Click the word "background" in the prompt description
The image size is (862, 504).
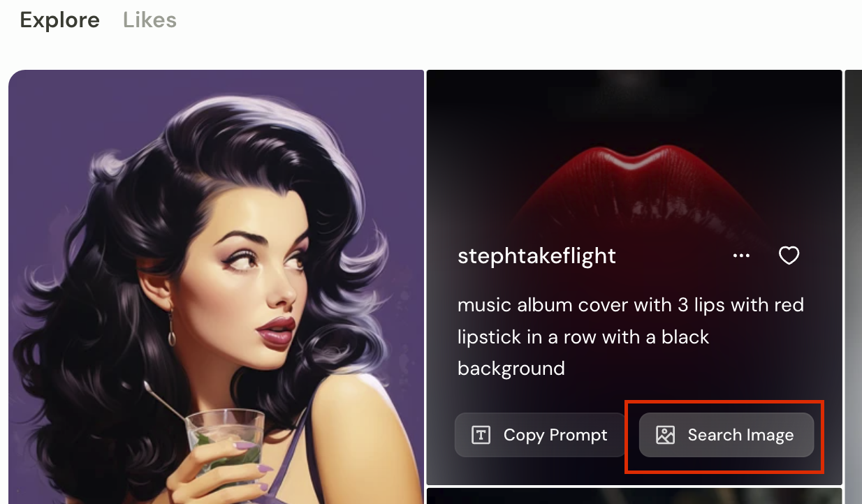(x=511, y=369)
